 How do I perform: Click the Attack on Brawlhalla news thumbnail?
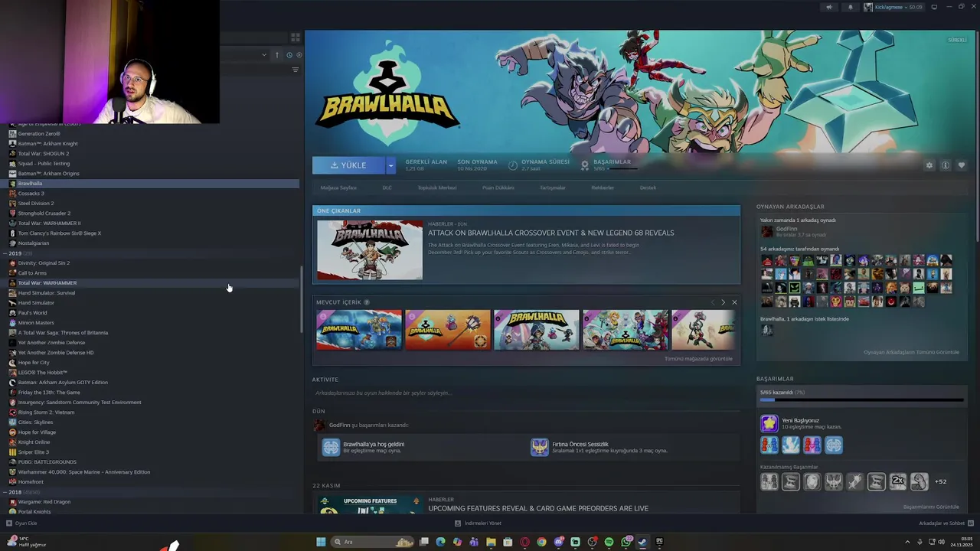click(x=370, y=250)
